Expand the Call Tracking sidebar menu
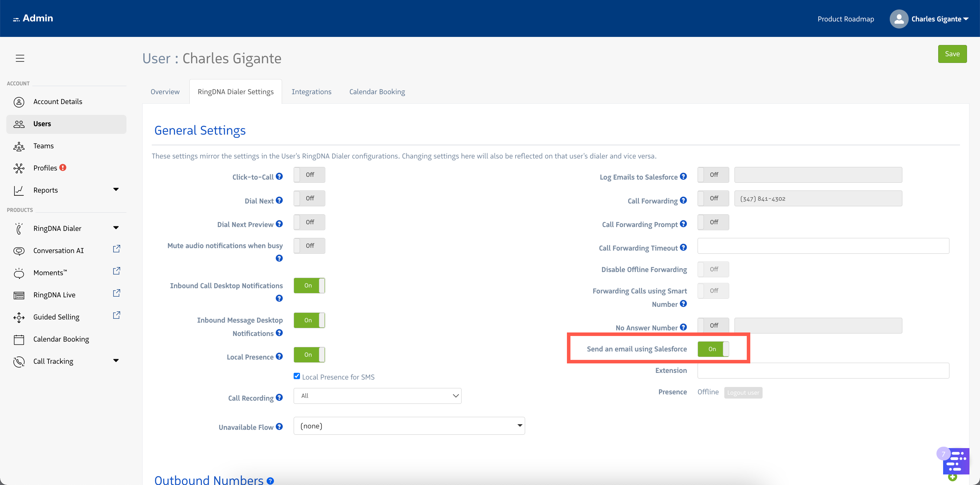 pos(116,361)
